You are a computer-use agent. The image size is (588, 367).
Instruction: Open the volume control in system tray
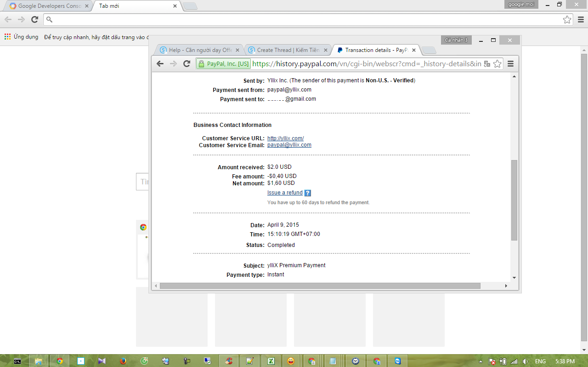(x=525, y=361)
